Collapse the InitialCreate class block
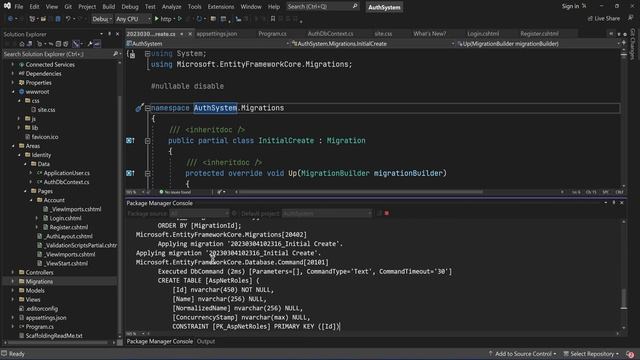The image size is (640, 360). (x=147, y=141)
